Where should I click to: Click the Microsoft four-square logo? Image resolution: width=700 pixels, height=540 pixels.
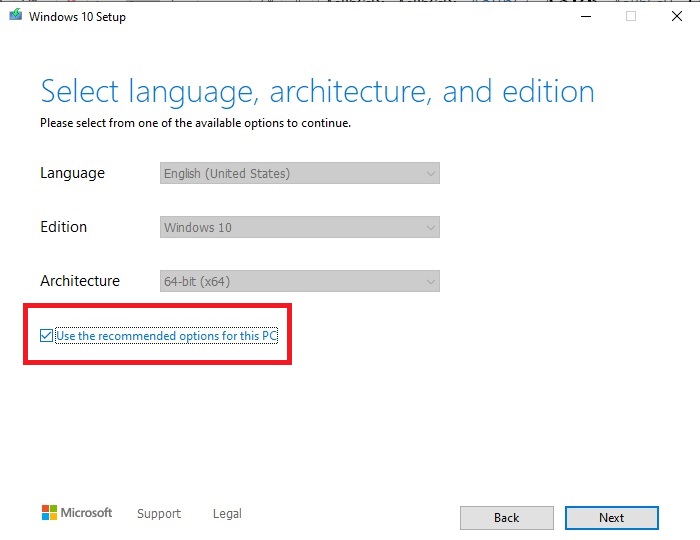tap(49, 513)
